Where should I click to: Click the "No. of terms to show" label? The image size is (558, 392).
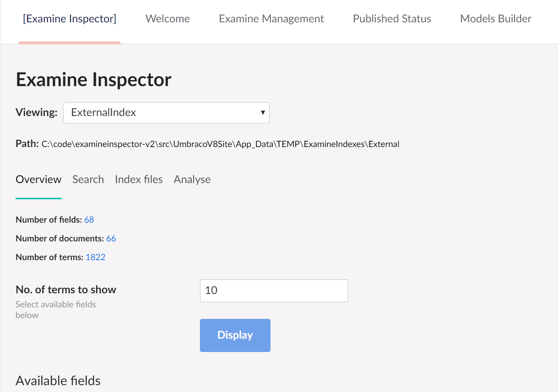point(66,290)
